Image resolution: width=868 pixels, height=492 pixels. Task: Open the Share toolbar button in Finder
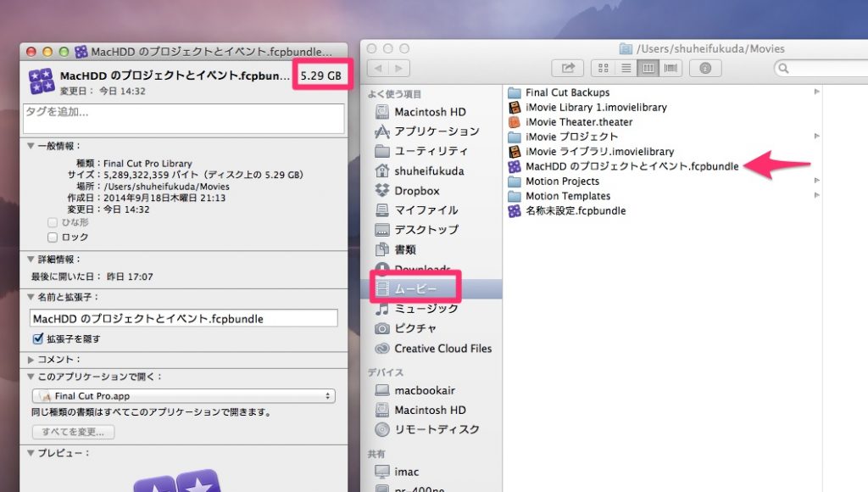click(568, 68)
